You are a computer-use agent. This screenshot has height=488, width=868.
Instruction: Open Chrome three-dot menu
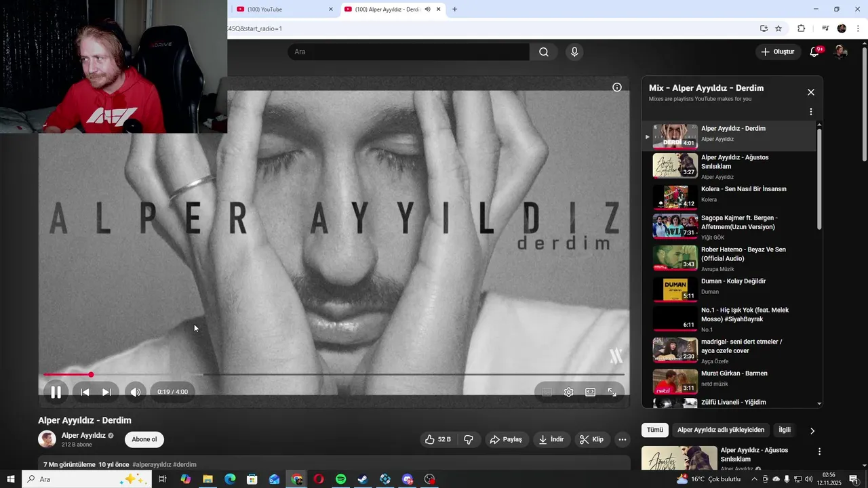click(859, 28)
